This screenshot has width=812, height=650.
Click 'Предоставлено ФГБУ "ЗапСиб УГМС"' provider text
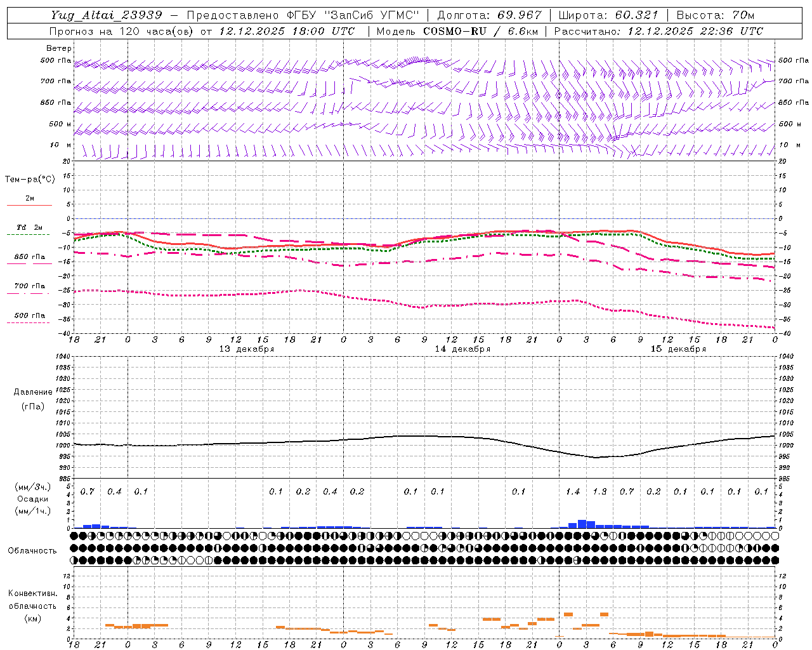coord(303,15)
